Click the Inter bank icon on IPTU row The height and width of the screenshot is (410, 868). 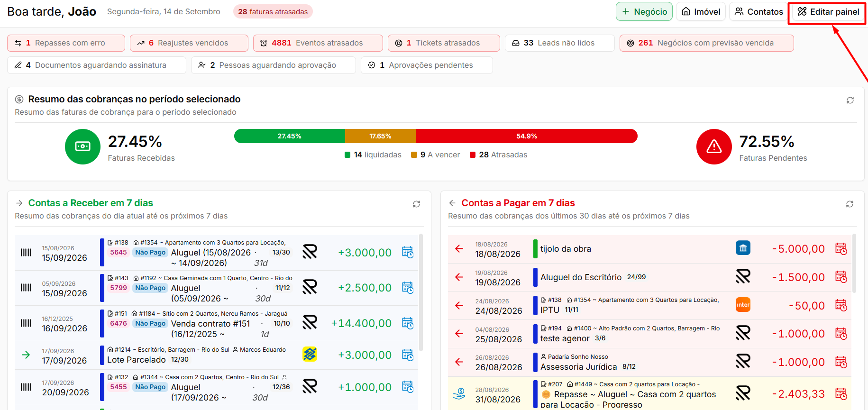pyautogui.click(x=743, y=305)
